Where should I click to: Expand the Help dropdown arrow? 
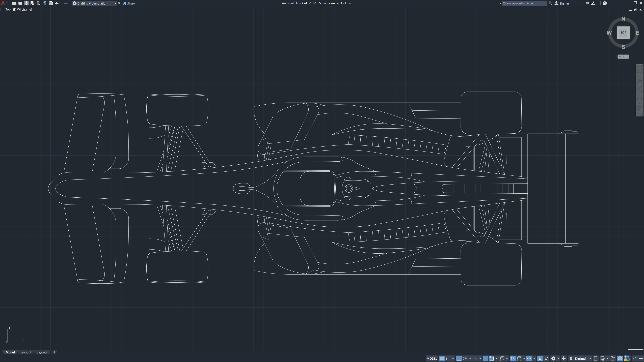[x=609, y=3]
